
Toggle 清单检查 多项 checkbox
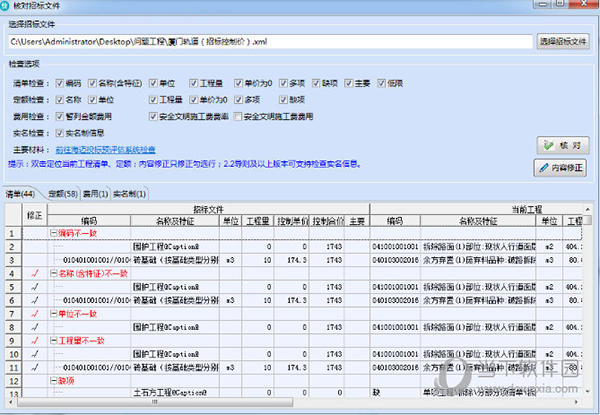[x=283, y=83]
